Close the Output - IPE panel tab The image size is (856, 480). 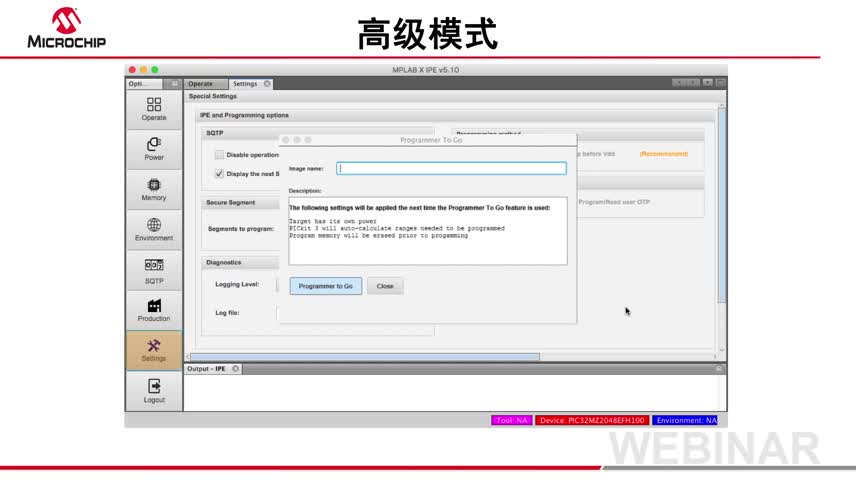click(236, 369)
